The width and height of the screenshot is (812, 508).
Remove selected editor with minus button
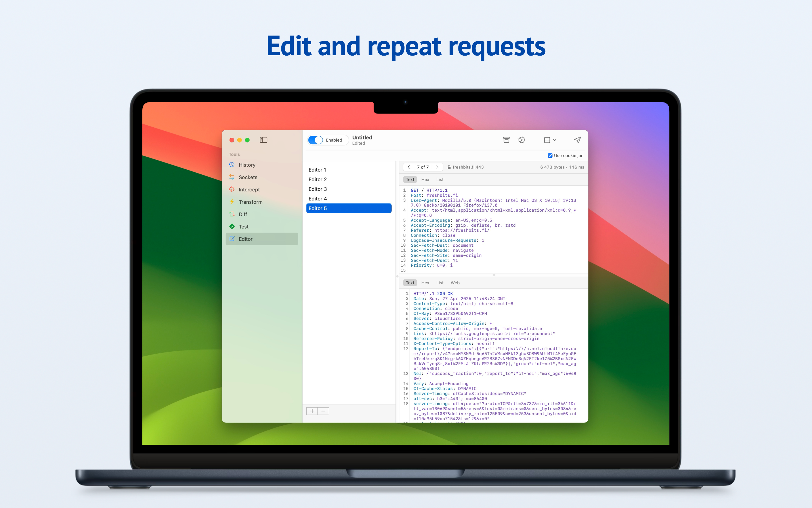pyautogui.click(x=323, y=411)
